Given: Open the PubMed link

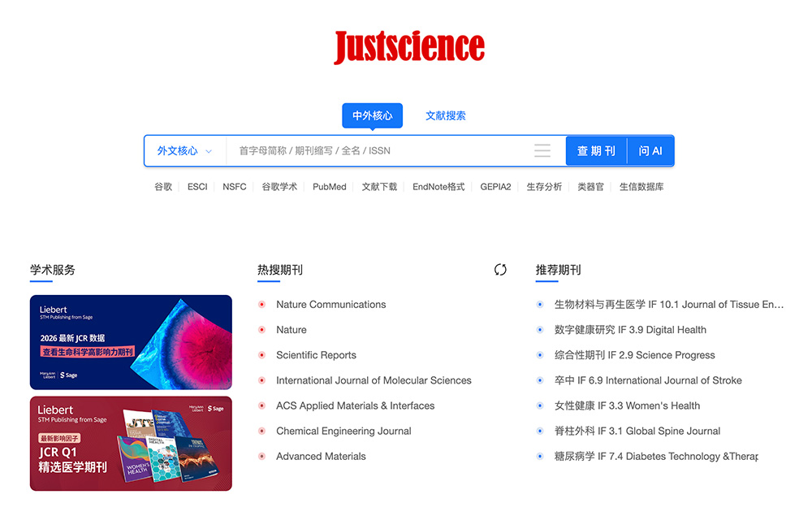Looking at the screenshot, I should 330,187.
